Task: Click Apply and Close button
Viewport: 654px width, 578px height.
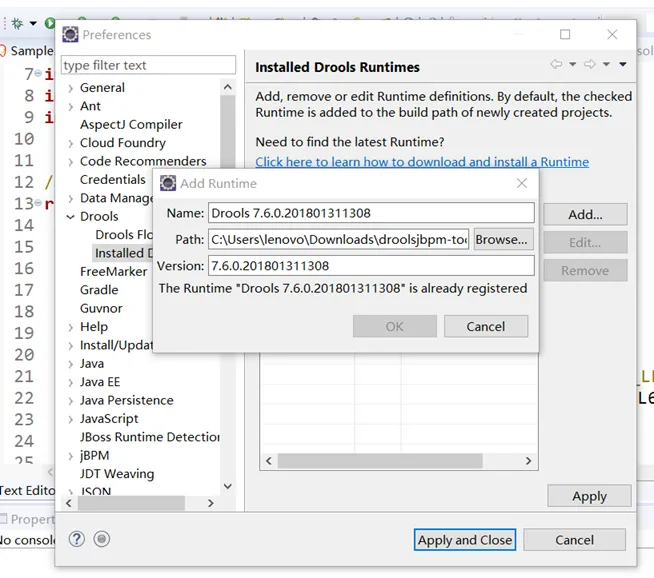Action: tap(465, 540)
